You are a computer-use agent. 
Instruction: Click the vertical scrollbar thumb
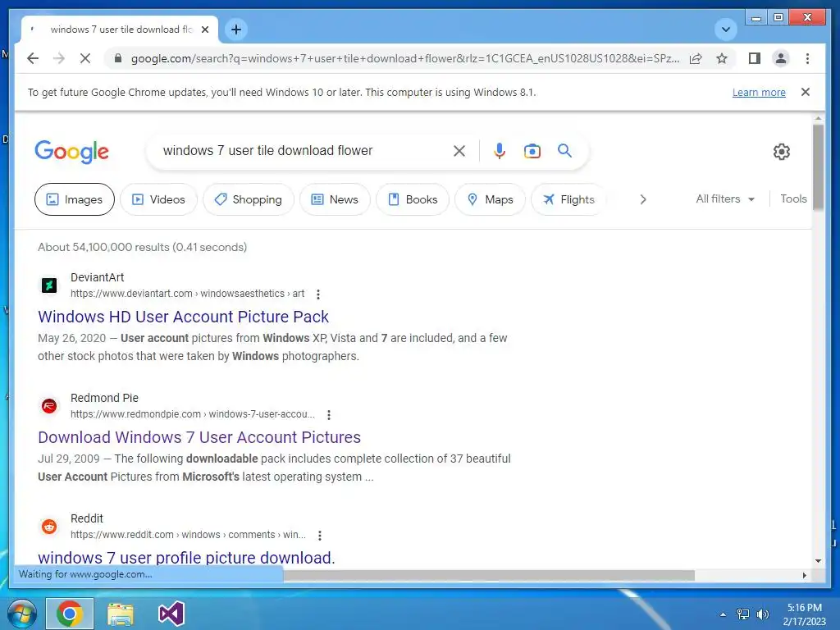(818, 169)
